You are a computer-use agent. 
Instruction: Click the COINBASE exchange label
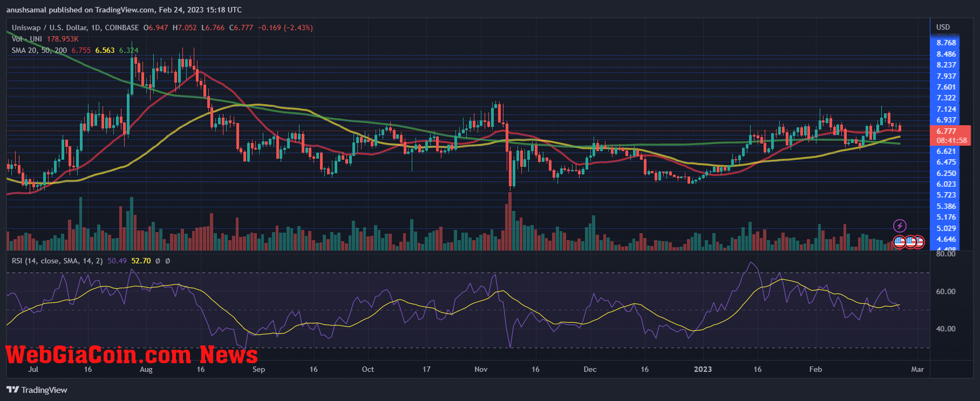coord(122,28)
